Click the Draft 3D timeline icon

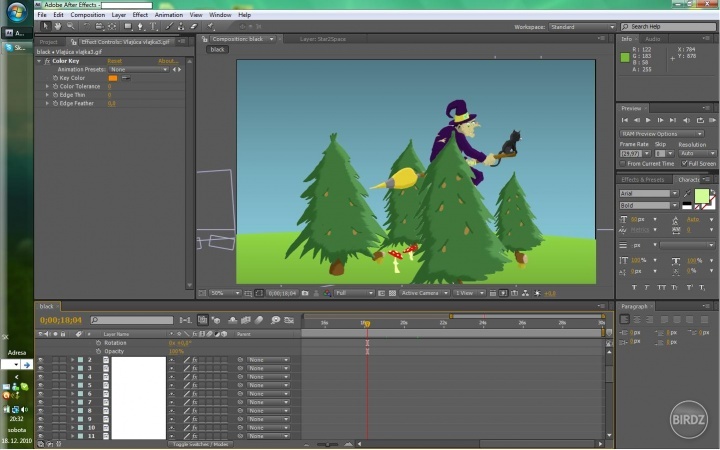tap(216, 320)
